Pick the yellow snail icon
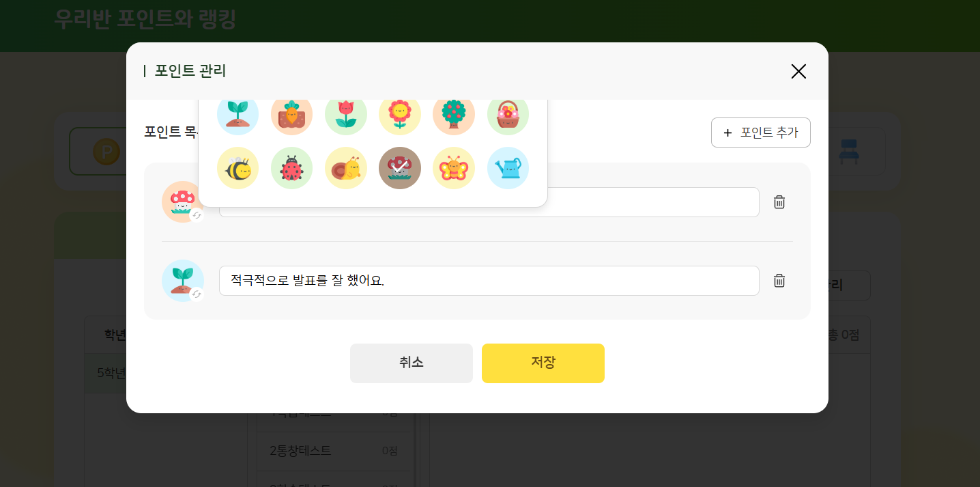The width and height of the screenshot is (980, 487). tap(346, 168)
